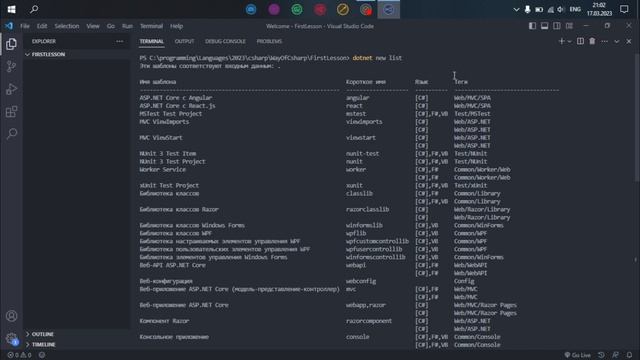Click 'webapi' short name in terminal
The image size is (640, 360).
[356, 265]
